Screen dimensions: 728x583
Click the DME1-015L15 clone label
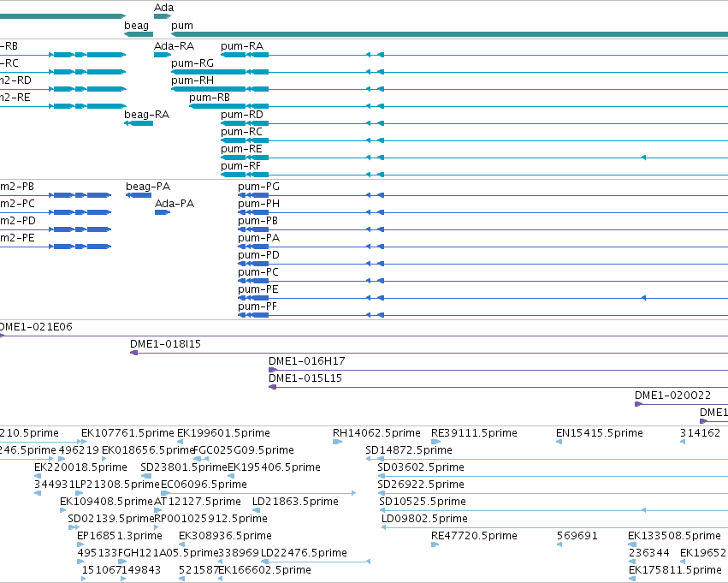point(305,378)
